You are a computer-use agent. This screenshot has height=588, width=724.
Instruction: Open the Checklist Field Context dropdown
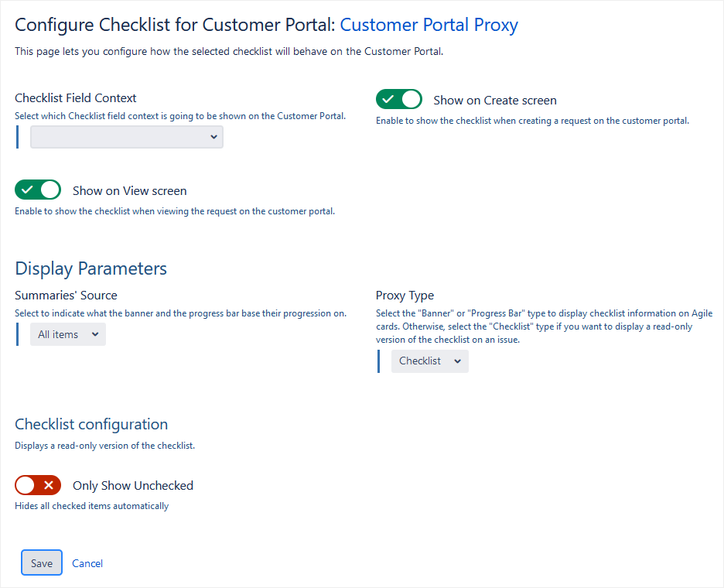127,137
